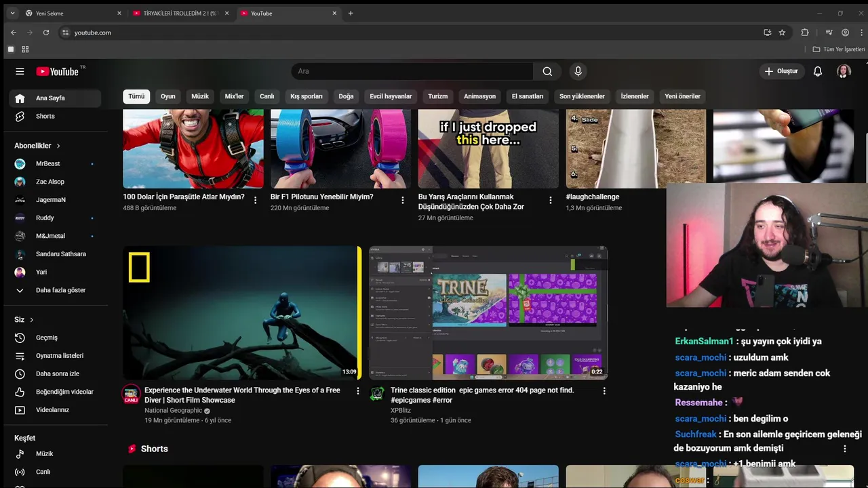Switch to Yeni Sekme tab
Screen dimensions: 868x488
click(x=73, y=13)
